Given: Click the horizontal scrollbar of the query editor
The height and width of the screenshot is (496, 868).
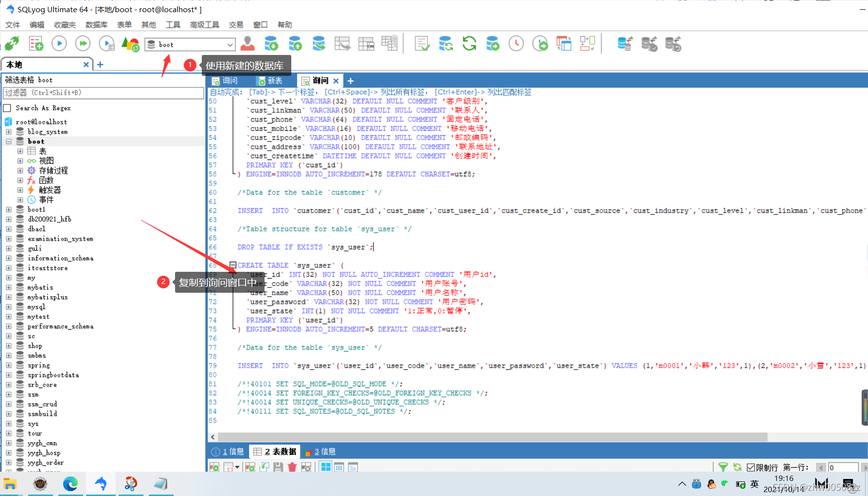Looking at the screenshot, I should click(x=493, y=437).
